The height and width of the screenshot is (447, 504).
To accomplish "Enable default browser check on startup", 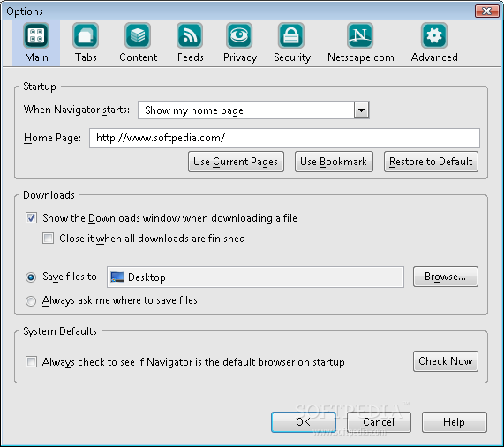I will click(31, 362).
